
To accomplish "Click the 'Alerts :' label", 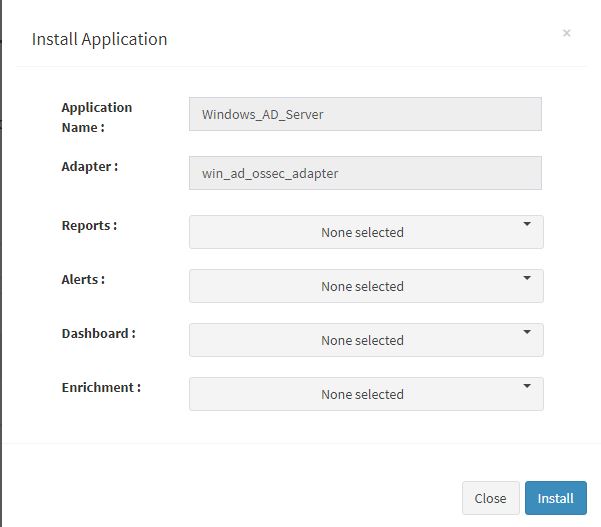I will pyautogui.click(x=83, y=279).
